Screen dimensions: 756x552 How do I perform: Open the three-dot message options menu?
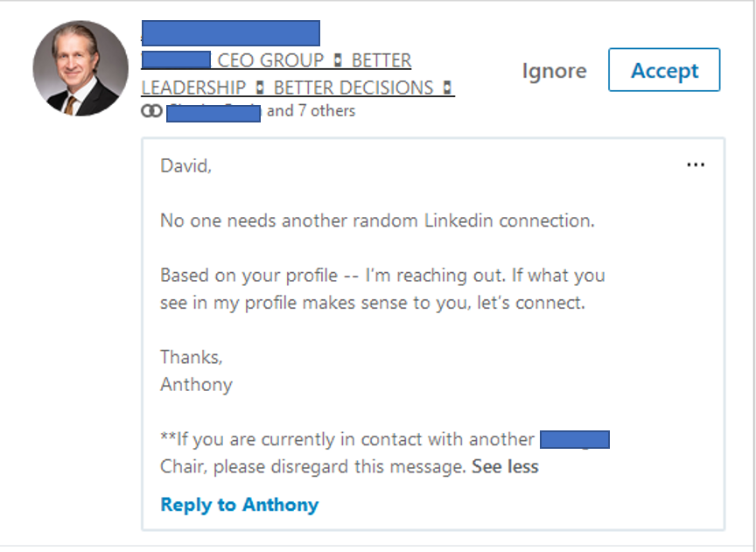[x=696, y=164]
